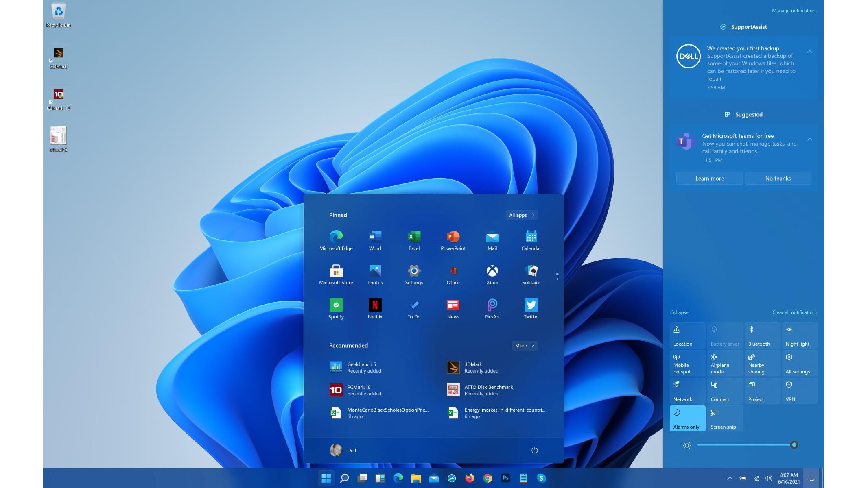Launch the News app
This screenshot has width=868, height=488.
[x=453, y=309]
